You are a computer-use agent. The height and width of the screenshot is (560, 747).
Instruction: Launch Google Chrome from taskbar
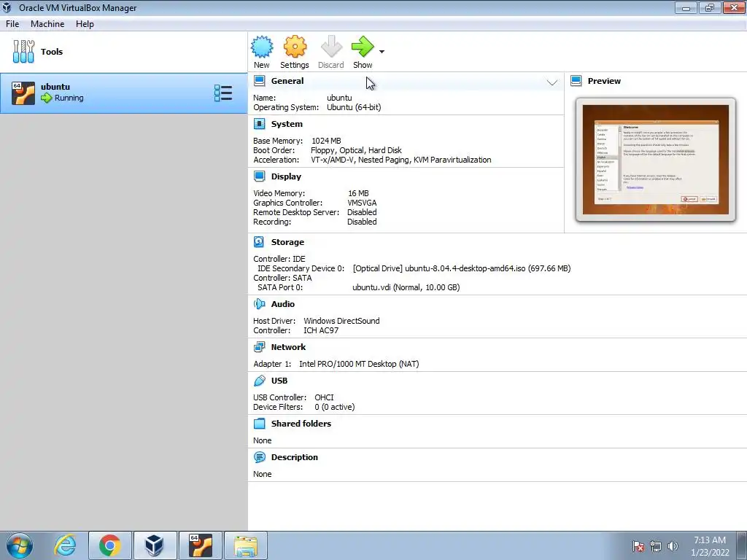(110, 545)
